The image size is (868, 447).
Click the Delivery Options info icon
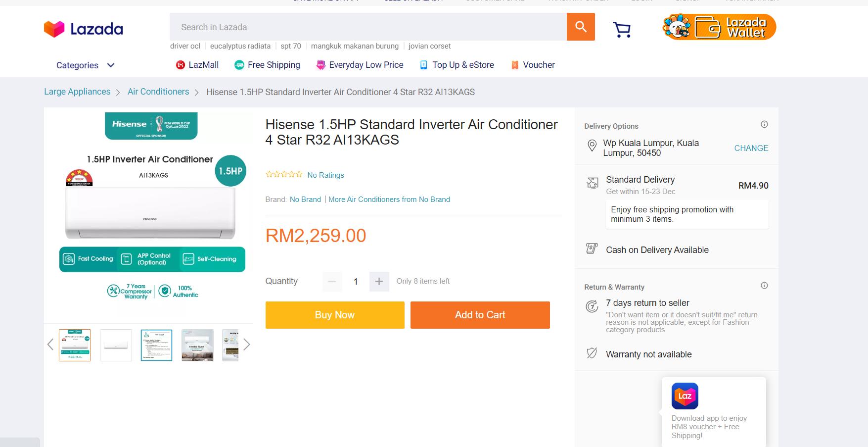[x=764, y=124]
